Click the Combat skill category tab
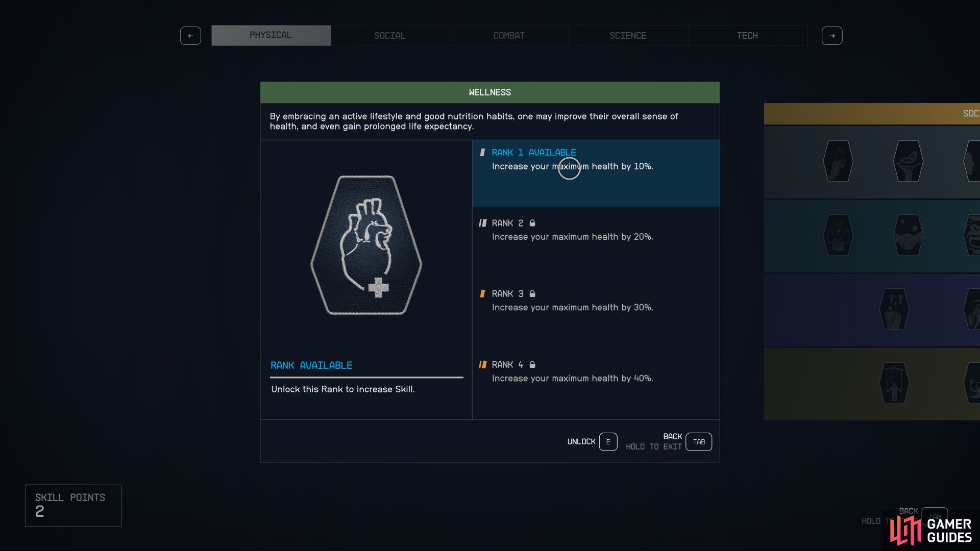 [x=508, y=35]
